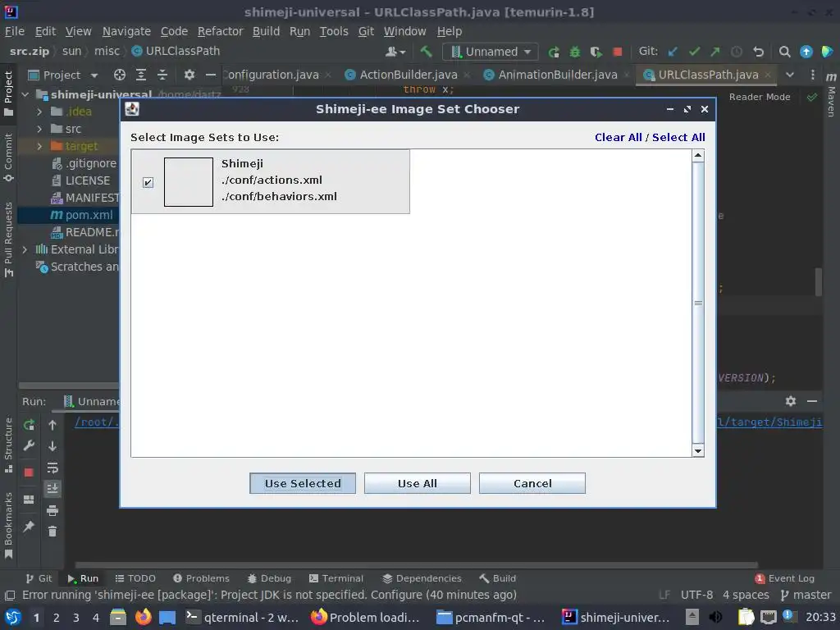Hide the Project panel with minus icon
The image size is (840, 630).
tap(211, 75)
